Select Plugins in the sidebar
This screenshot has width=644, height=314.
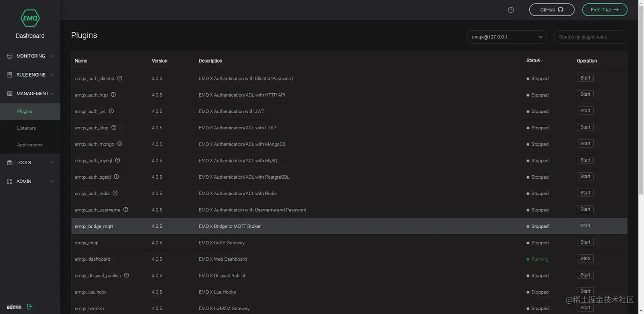pos(30,111)
